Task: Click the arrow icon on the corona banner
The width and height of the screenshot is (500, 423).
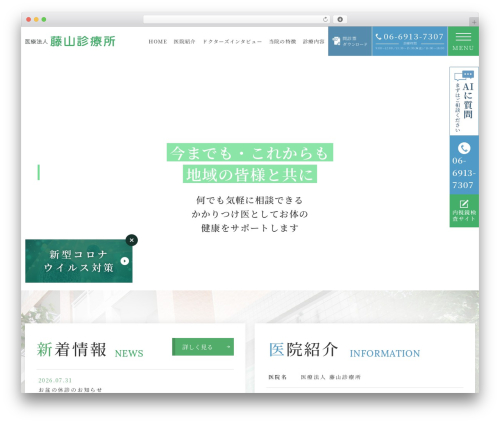Action: click(x=125, y=261)
